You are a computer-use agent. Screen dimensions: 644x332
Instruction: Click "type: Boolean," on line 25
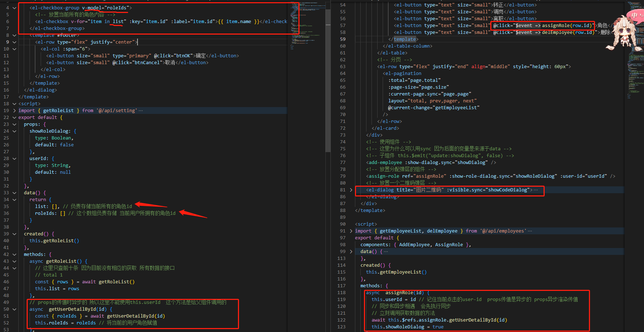pyautogui.click(x=54, y=138)
